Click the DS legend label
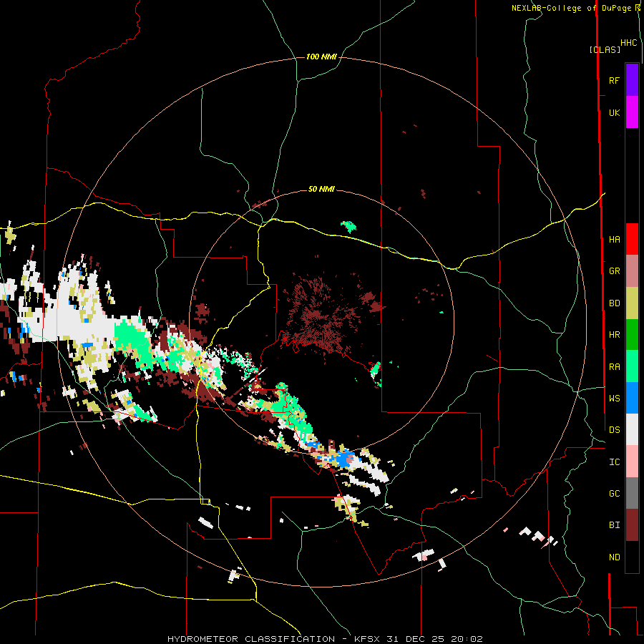 coord(614,429)
